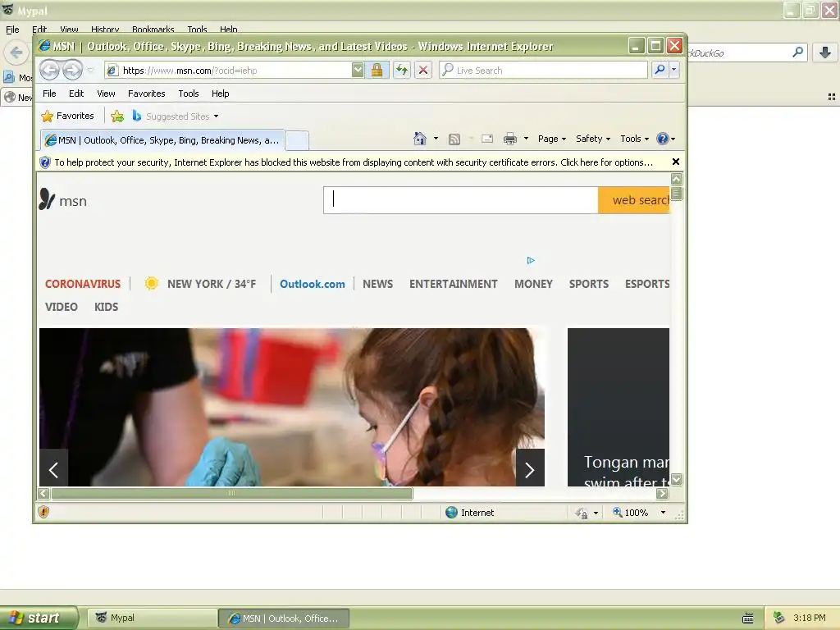
Task: Open the CORONAVIRUS link
Action: (x=83, y=284)
